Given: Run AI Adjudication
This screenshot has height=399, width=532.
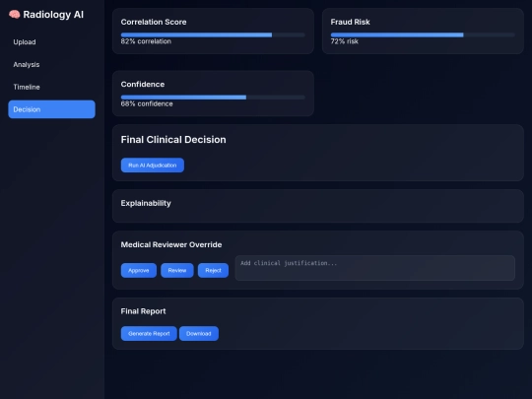Looking at the screenshot, I should (153, 166).
